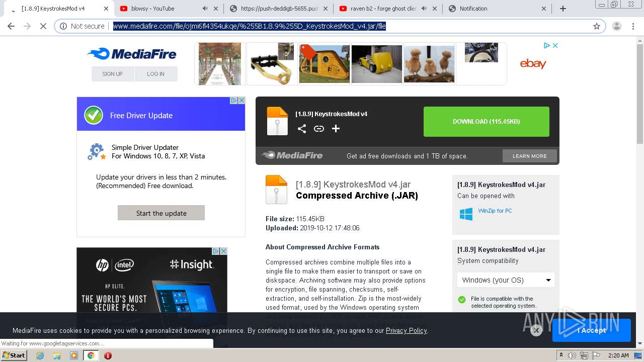Screen dimensions: 644x362
Task: Close the Notification tab
Action: (x=544, y=9)
